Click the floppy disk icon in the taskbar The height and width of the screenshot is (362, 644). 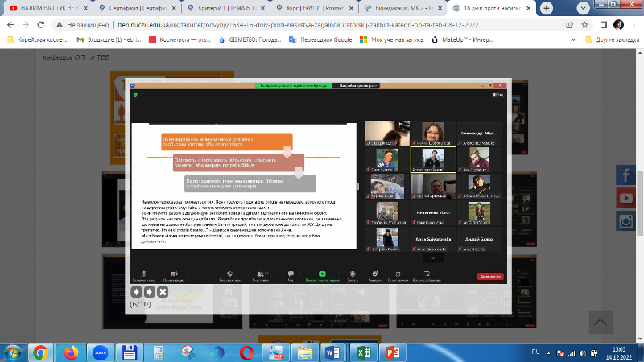tap(130, 353)
